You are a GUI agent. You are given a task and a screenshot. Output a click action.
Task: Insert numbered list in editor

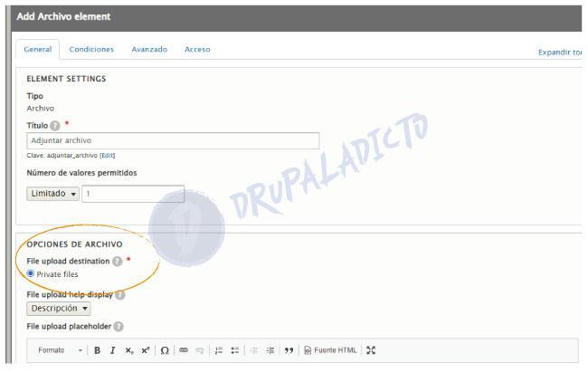click(218, 350)
